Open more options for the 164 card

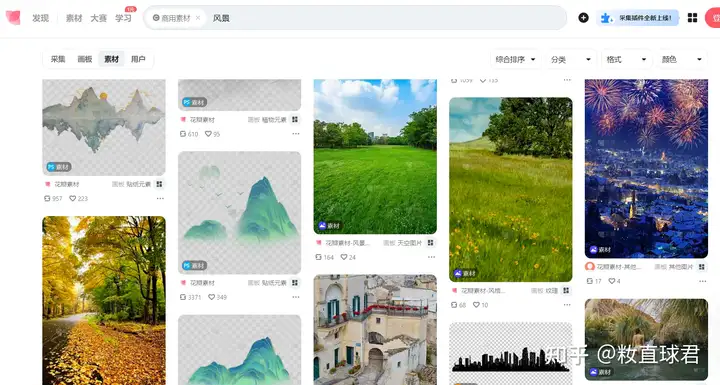[x=431, y=257]
